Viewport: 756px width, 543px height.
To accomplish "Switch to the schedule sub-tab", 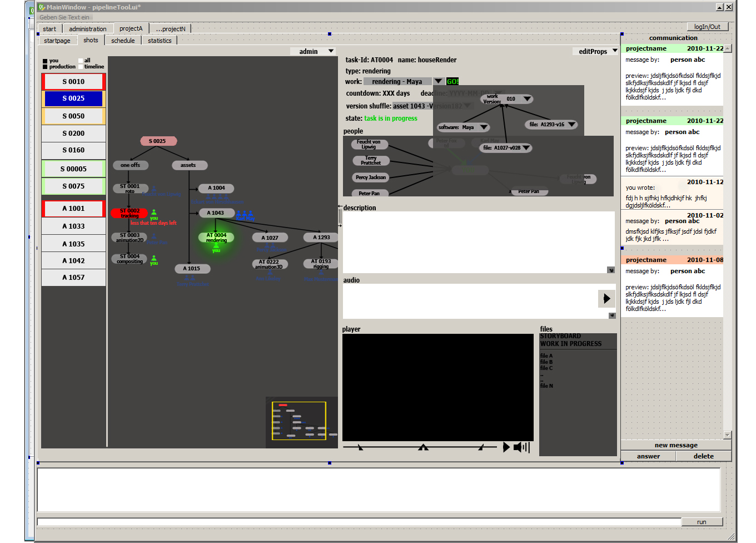I will click(123, 41).
